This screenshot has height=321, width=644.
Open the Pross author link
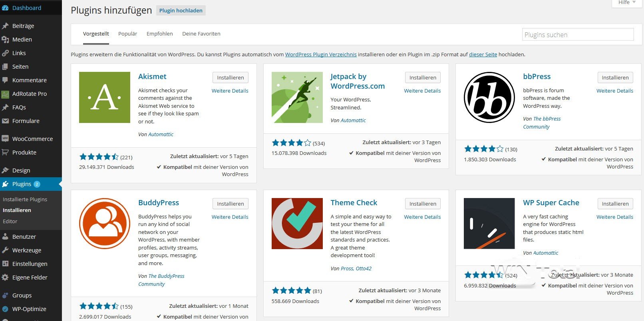(347, 268)
